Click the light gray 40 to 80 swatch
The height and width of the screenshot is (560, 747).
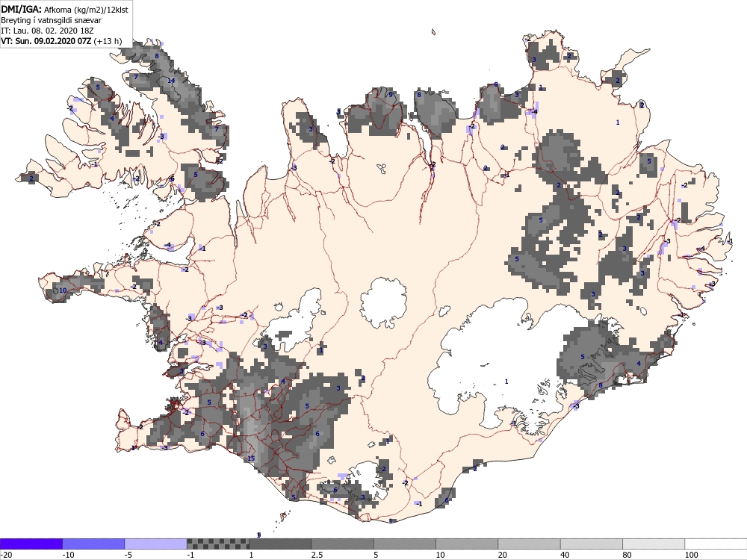tap(592, 544)
